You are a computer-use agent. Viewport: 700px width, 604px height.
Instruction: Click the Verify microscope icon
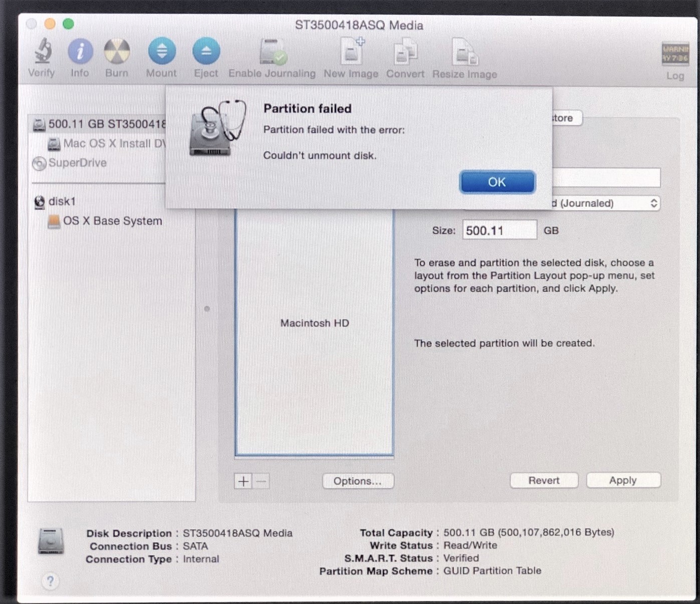(43, 52)
